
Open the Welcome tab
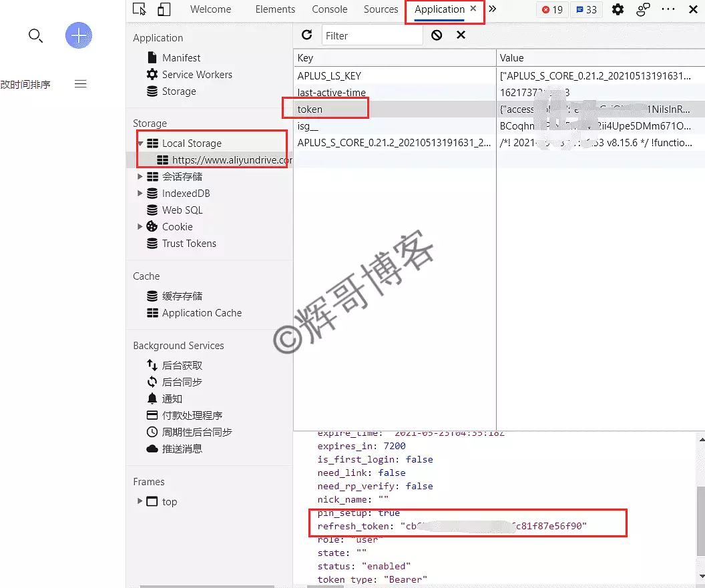210,9
